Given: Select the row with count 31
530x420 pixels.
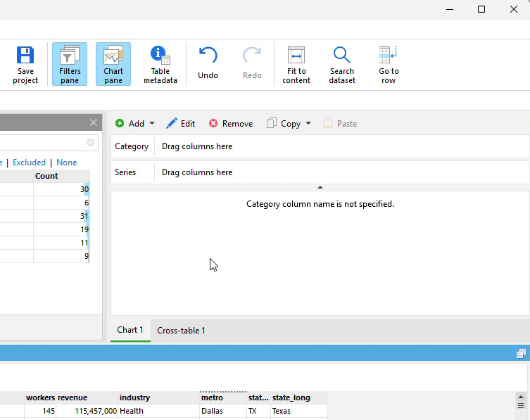Looking at the screenshot, I should pyautogui.click(x=44, y=216).
